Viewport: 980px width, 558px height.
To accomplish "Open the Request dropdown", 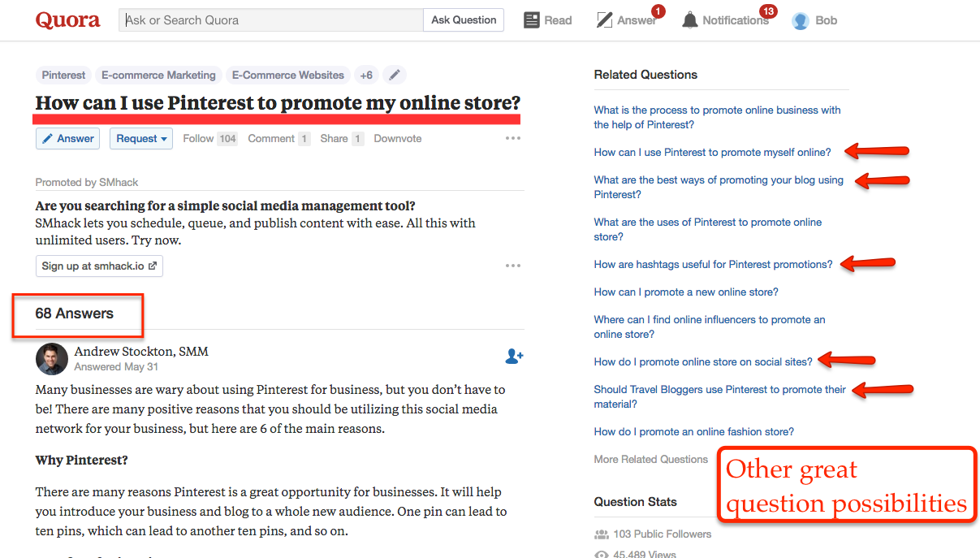I will click(x=140, y=138).
